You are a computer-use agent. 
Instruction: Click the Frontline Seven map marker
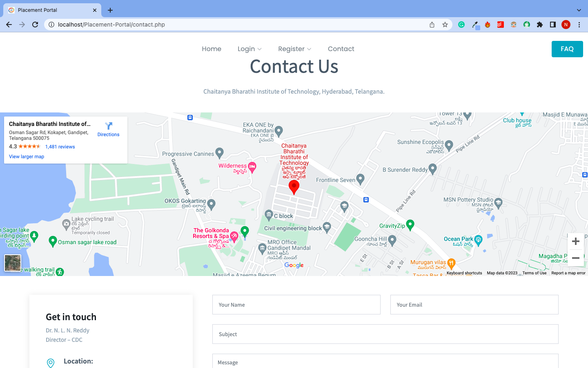pos(360,179)
